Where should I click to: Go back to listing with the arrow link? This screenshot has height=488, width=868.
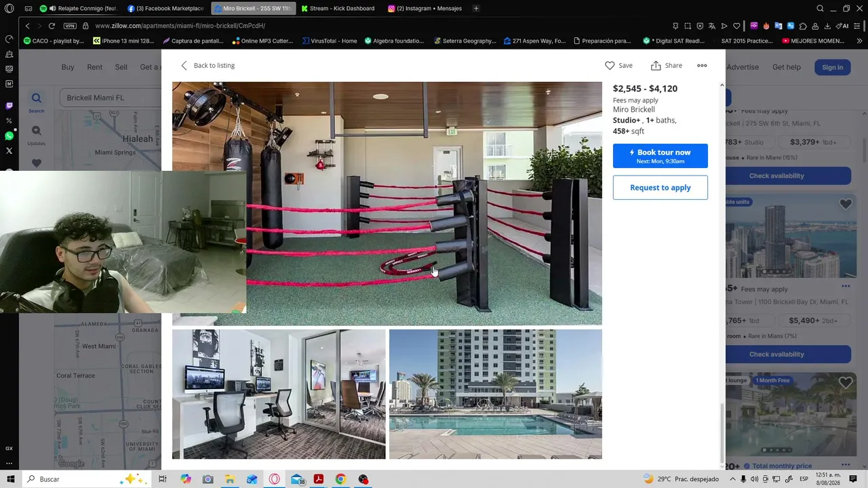click(x=208, y=66)
